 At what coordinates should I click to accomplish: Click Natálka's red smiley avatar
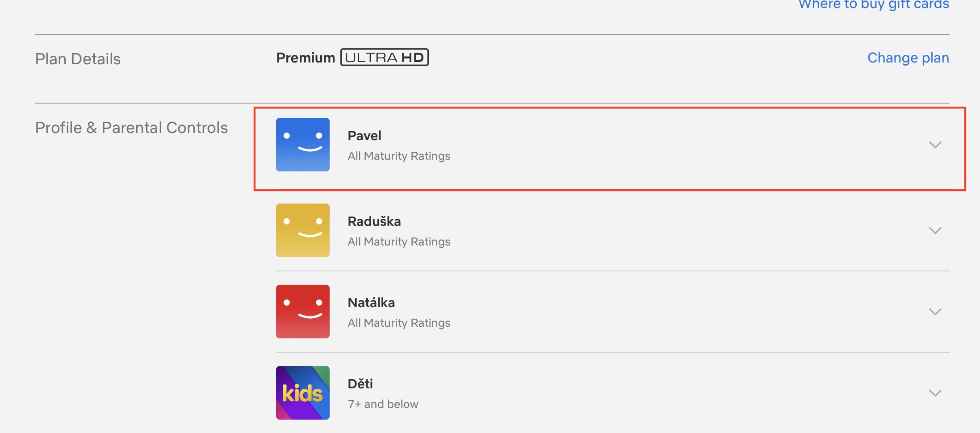coord(302,312)
